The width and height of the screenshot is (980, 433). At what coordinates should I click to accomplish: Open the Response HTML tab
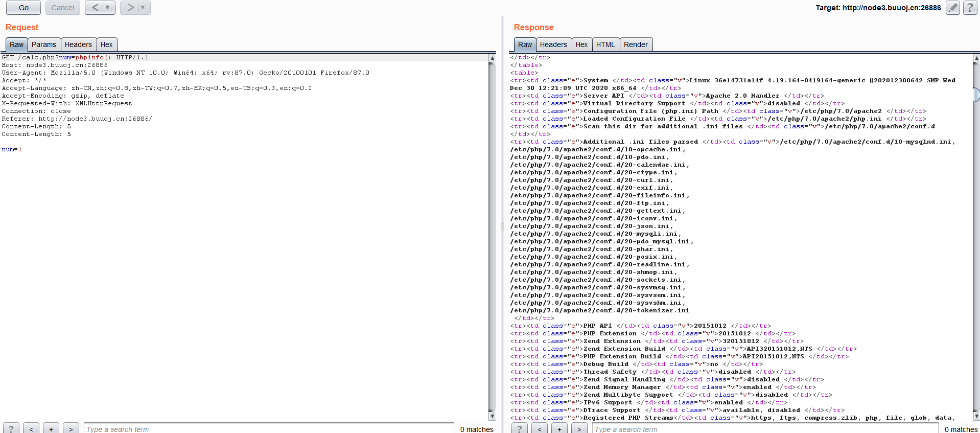pyautogui.click(x=605, y=44)
